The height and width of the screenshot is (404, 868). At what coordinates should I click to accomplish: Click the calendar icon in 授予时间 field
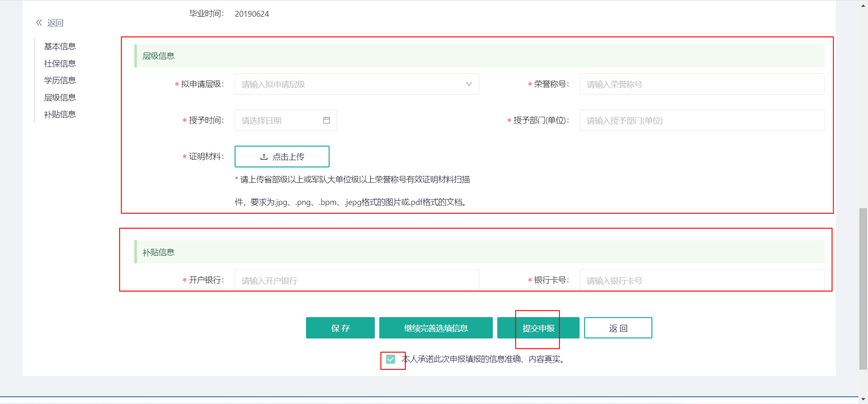click(326, 120)
